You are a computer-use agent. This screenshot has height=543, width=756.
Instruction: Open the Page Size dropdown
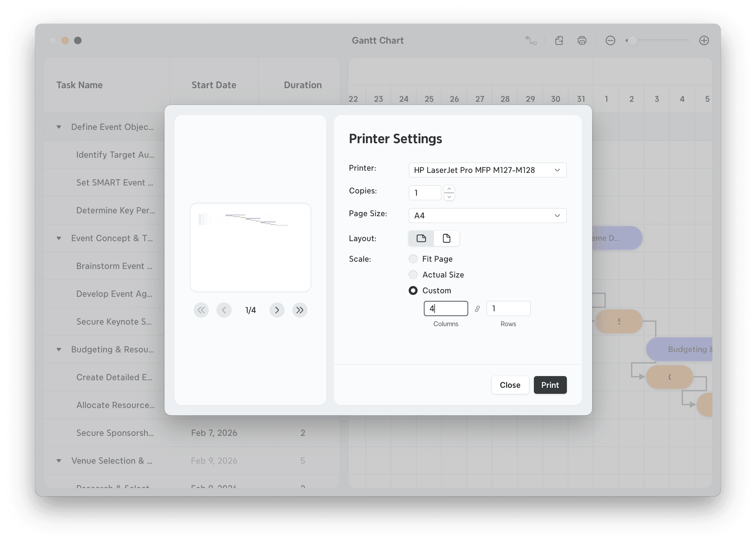[x=487, y=216]
